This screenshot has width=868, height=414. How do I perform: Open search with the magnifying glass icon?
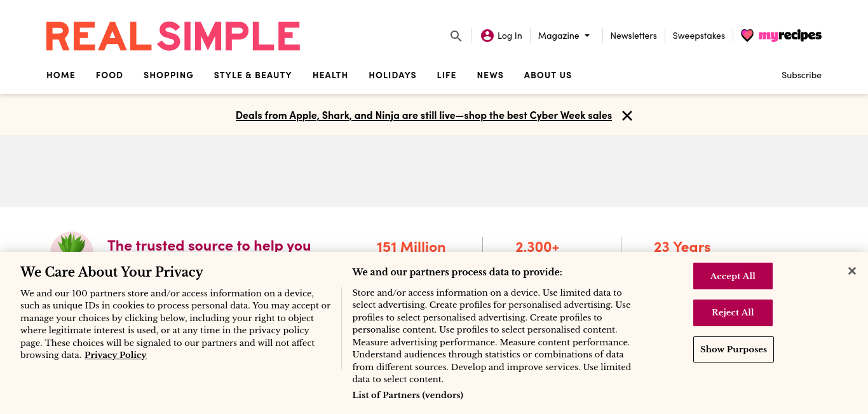tap(456, 36)
